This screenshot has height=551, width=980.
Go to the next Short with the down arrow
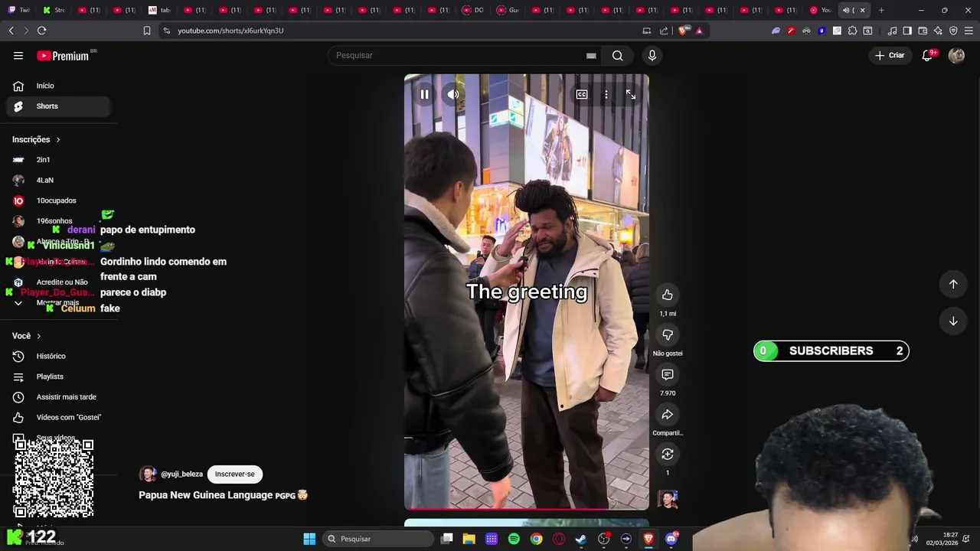coord(953,321)
